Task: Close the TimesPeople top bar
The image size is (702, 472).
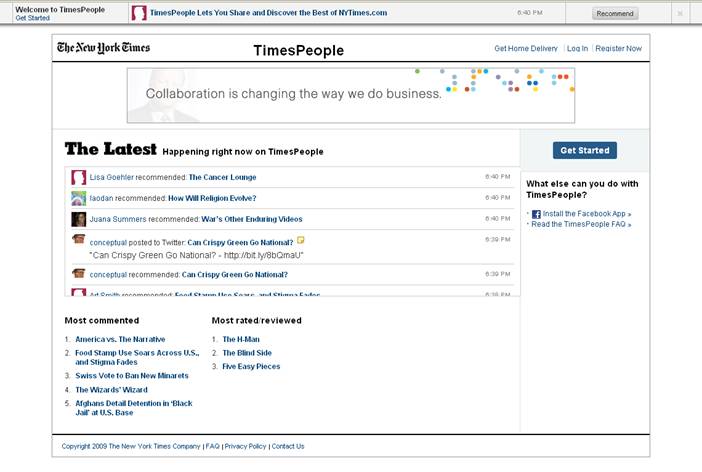Action: (680, 13)
